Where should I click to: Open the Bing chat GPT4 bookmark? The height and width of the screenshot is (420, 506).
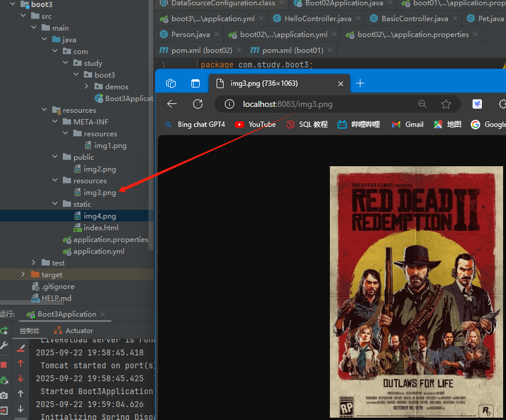click(x=195, y=125)
